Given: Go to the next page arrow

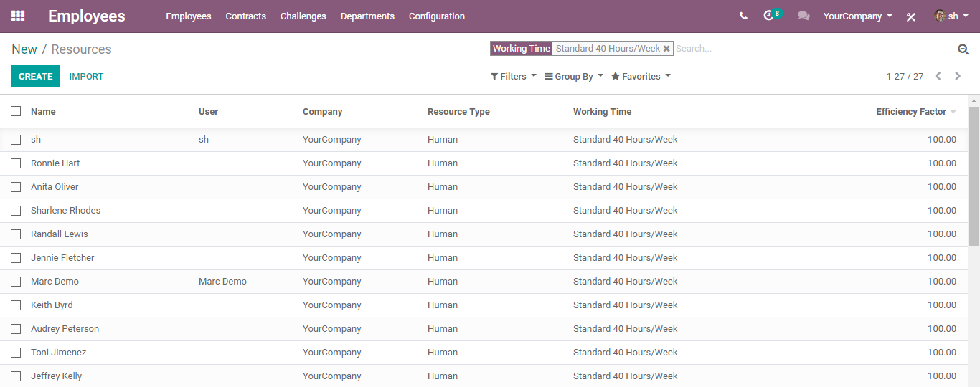Looking at the screenshot, I should [x=958, y=76].
